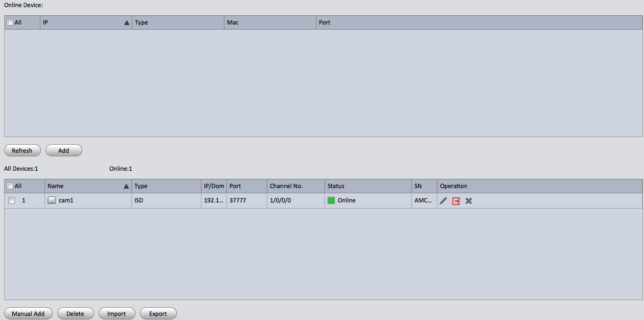
Task: Click the Status column header
Action: coord(369,186)
